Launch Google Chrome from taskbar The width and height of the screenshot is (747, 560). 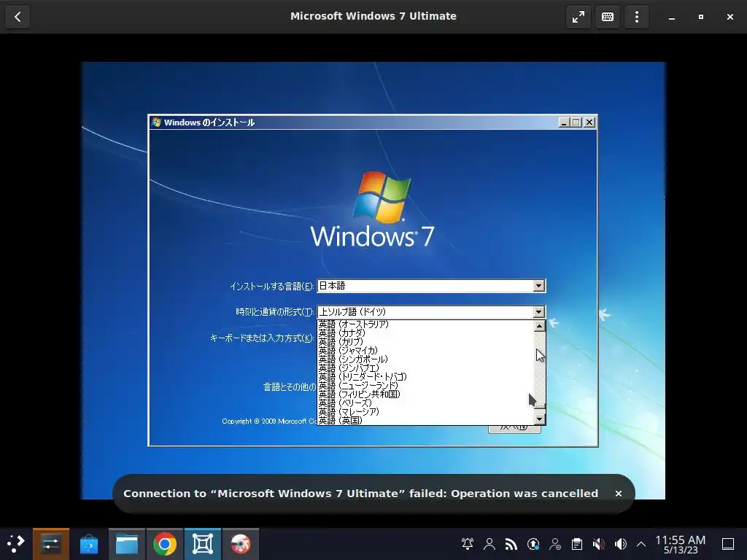pos(164,544)
